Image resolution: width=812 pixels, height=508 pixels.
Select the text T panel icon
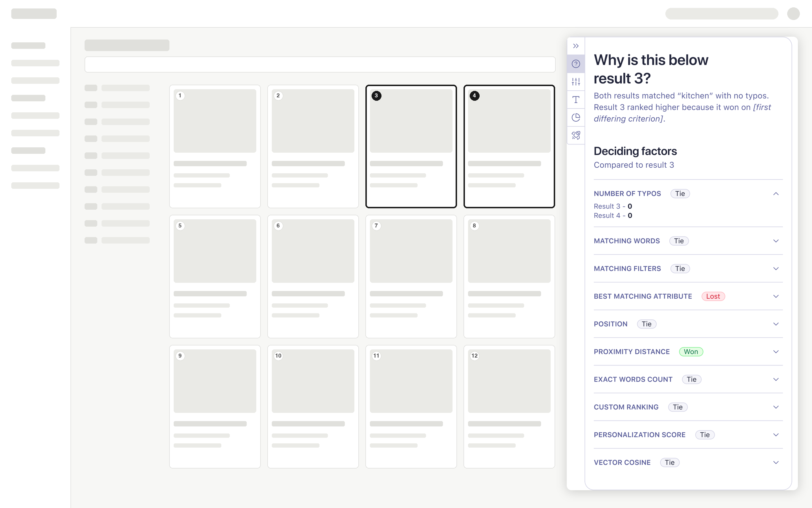click(576, 99)
